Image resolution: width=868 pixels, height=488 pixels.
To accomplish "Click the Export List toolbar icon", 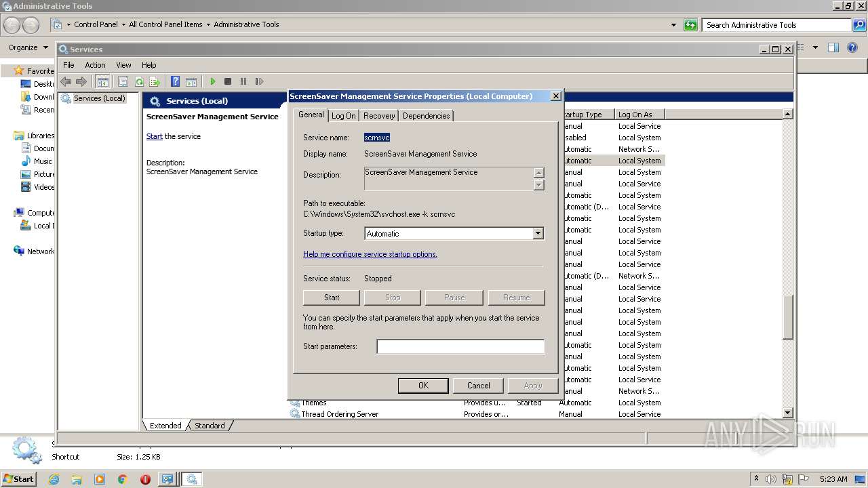I will pos(155,81).
